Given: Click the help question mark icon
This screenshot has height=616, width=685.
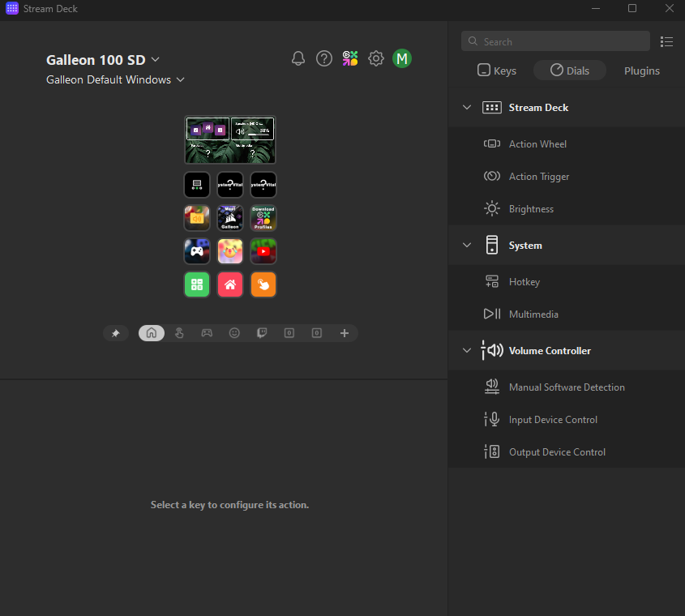Looking at the screenshot, I should tap(324, 58).
